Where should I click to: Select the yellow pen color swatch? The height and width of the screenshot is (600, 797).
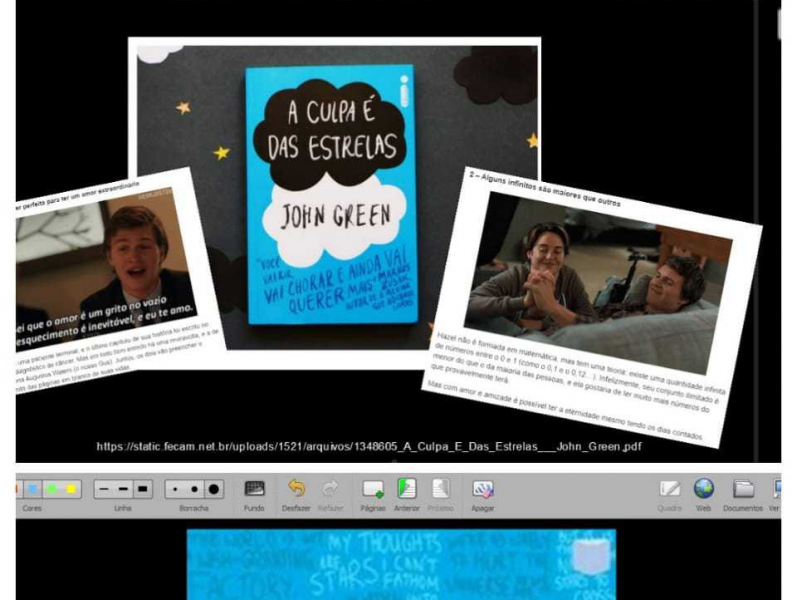click(71, 489)
